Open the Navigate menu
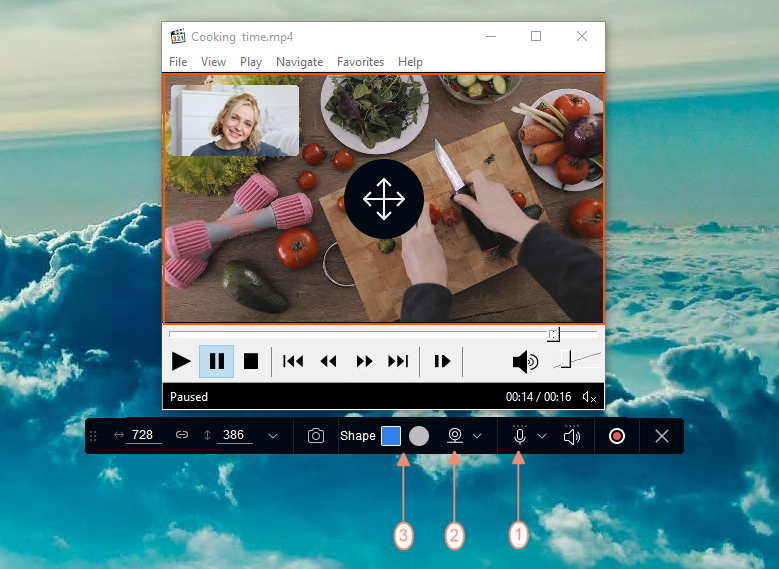This screenshot has height=569, width=779. tap(300, 62)
